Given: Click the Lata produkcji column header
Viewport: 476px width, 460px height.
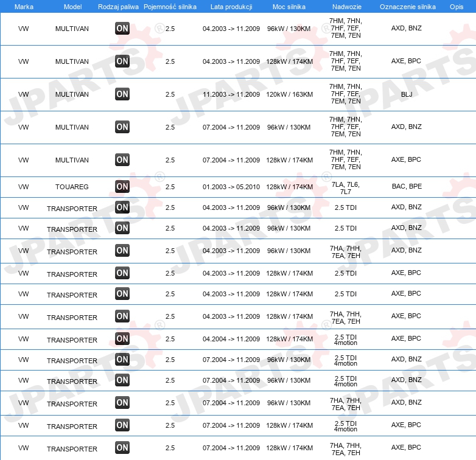Looking at the screenshot, I should tap(231, 7).
